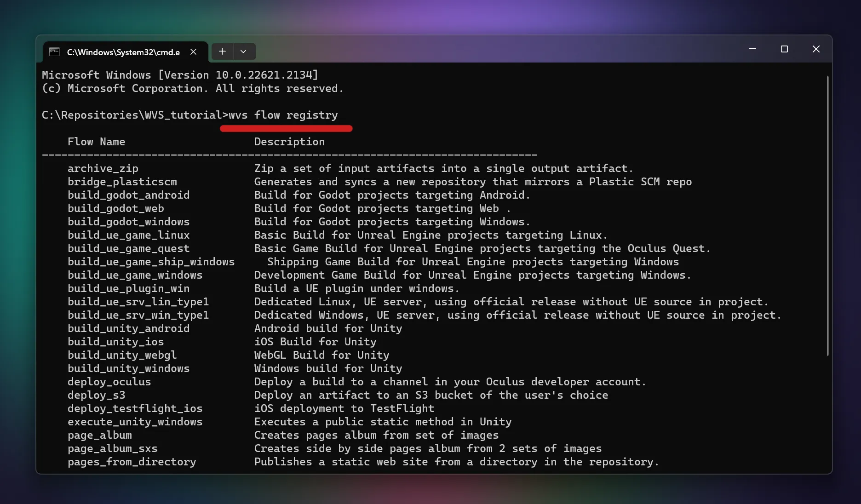The height and width of the screenshot is (504, 861).
Task: Click the deploy_testflight_ios flow name
Action: [135, 408]
